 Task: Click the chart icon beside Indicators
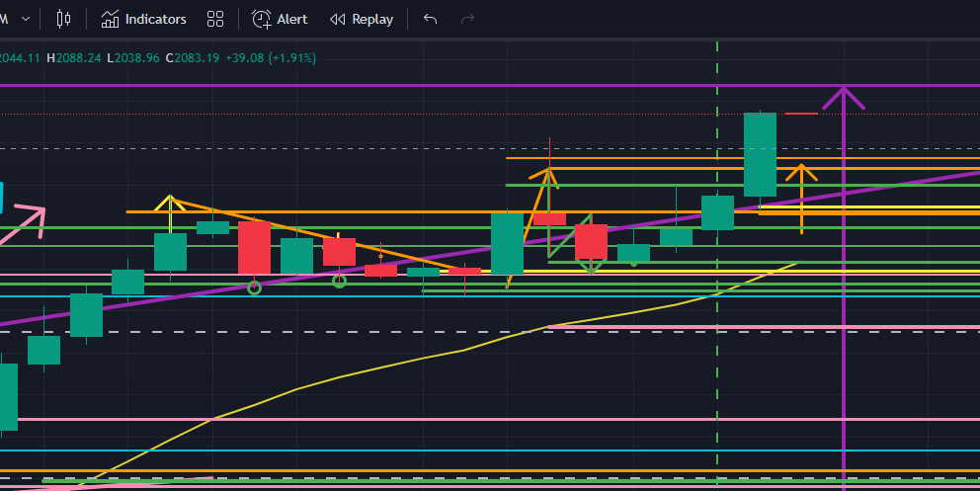coord(111,19)
